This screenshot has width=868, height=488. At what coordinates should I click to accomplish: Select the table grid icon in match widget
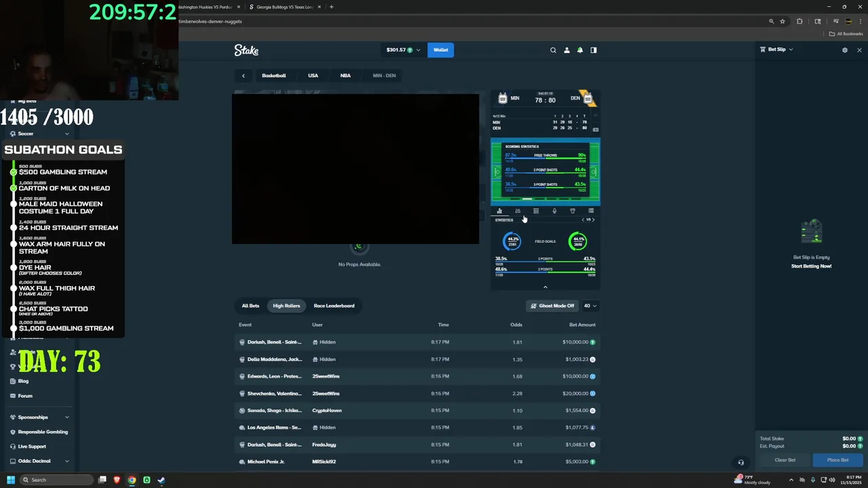tap(536, 211)
